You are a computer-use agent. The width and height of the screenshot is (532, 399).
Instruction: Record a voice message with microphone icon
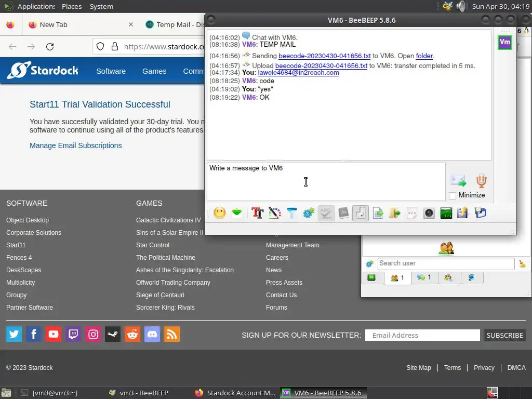[x=481, y=181]
